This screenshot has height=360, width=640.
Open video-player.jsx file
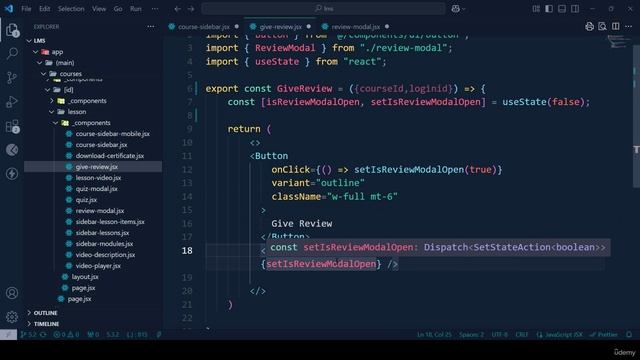coord(98,266)
